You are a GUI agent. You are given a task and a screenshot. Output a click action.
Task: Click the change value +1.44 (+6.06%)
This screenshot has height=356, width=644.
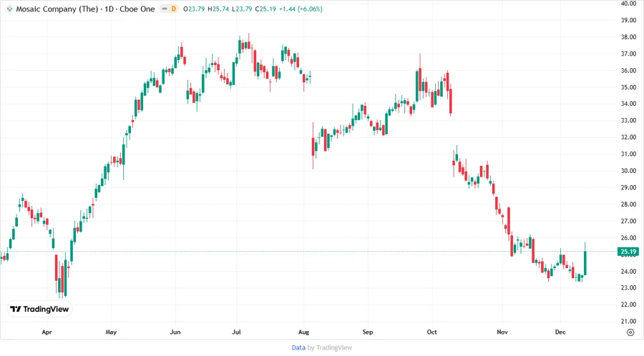[x=301, y=9]
